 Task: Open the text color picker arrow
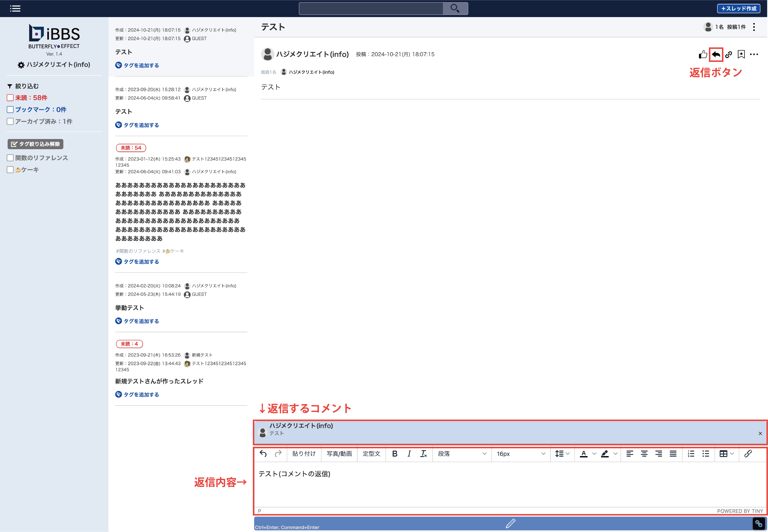tap(594, 454)
